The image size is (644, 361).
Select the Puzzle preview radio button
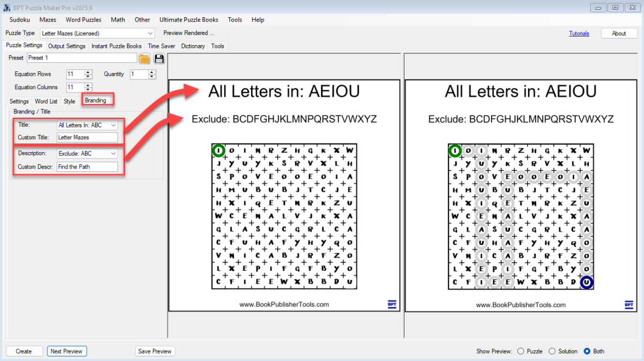coord(520,351)
